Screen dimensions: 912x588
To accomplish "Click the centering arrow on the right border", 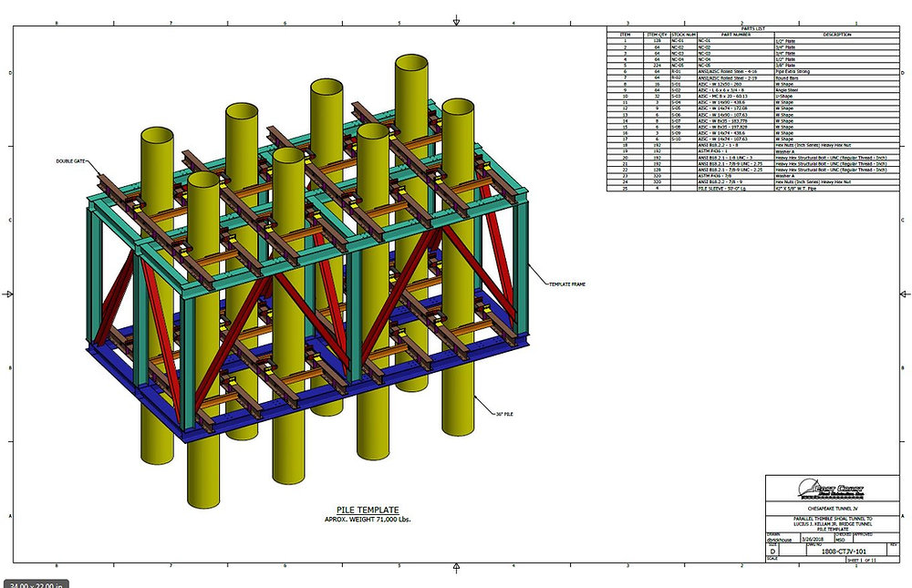I will point(904,294).
